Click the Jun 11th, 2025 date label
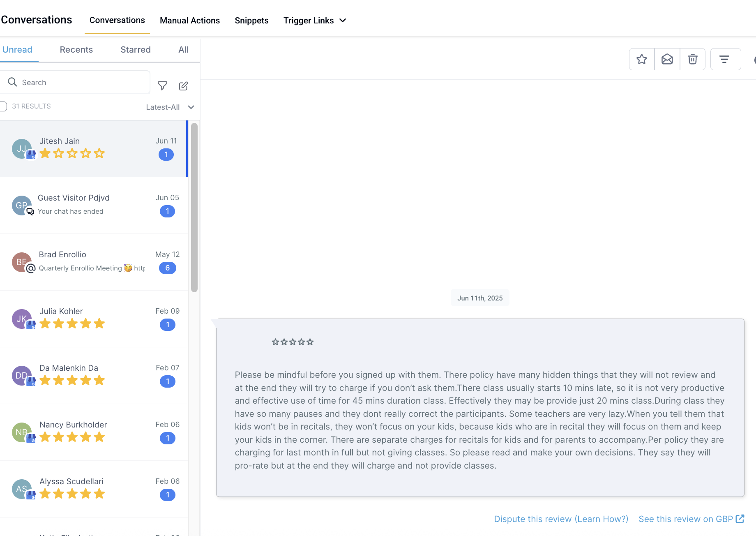 click(480, 298)
